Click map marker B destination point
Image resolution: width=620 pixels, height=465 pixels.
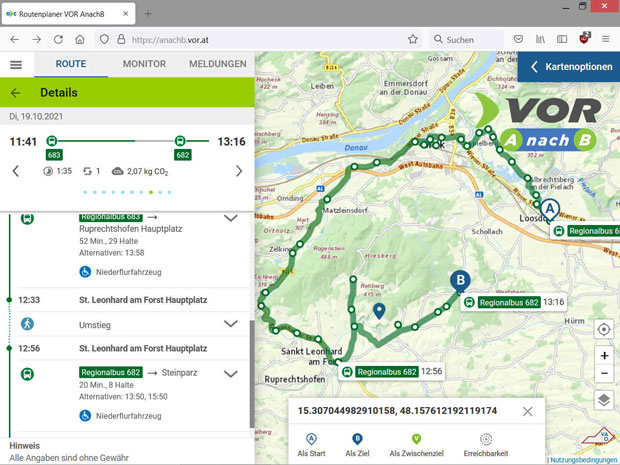[x=460, y=282]
